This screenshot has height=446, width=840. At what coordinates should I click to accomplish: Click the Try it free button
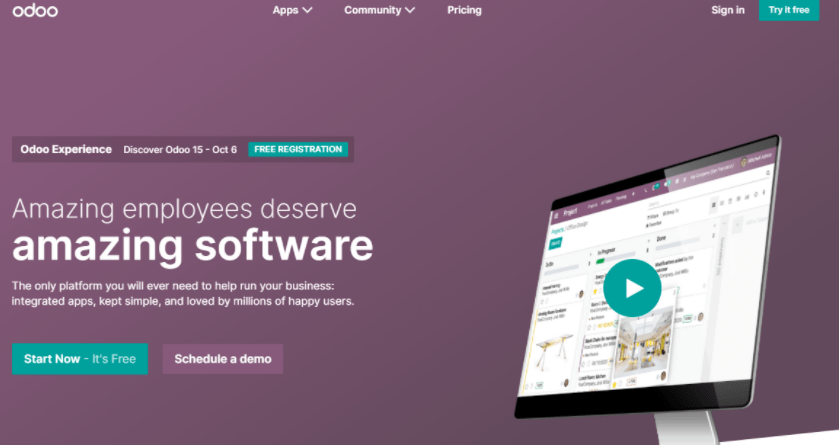point(789,10)
